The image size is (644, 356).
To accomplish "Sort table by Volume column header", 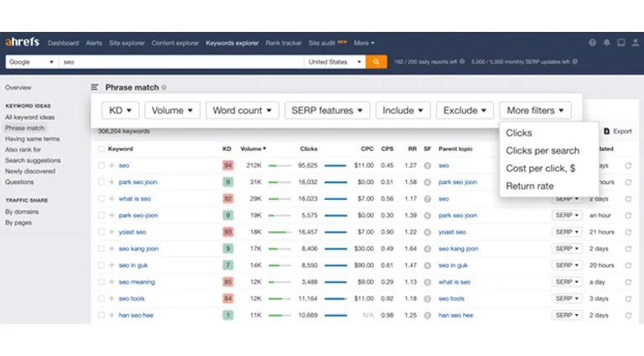I will (253, 149).
